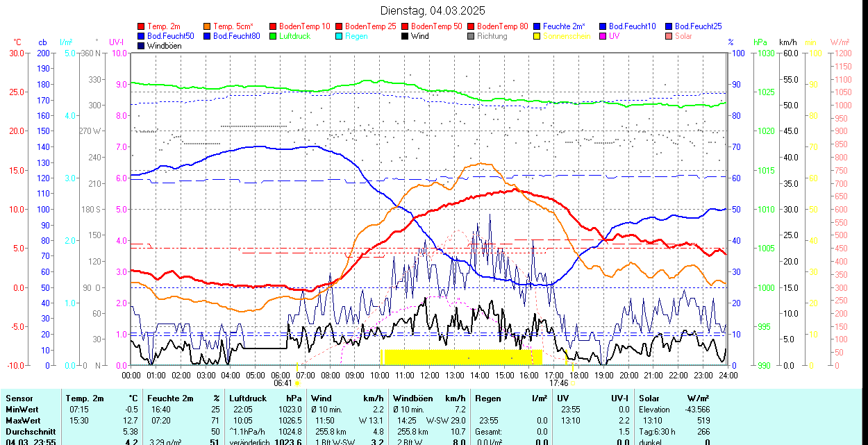
Task: Select the Bod.Feucht25 legend label
Action: pos(698,26)
